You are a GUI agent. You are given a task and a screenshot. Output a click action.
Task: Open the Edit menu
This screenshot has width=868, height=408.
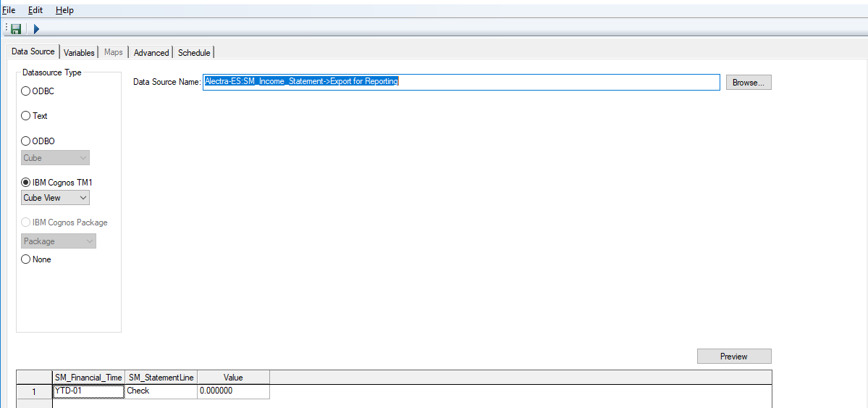coord(35,10)
